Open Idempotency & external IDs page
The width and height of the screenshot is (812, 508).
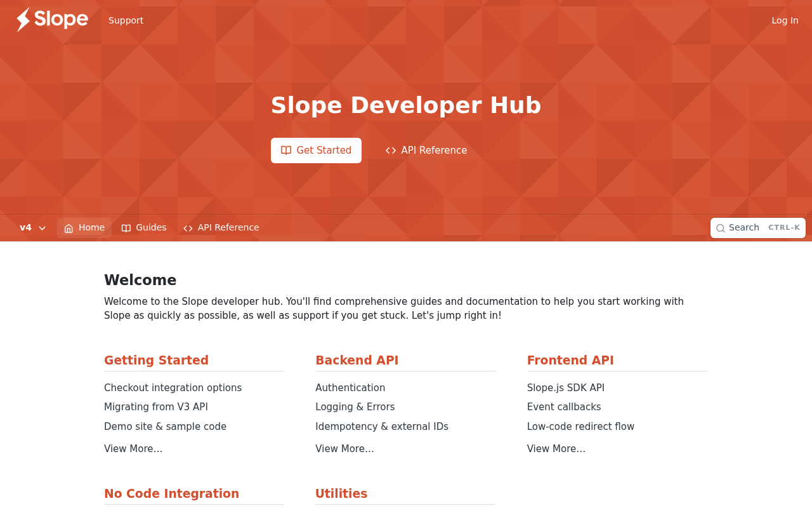pyautogui.click(x=382, y=427)
